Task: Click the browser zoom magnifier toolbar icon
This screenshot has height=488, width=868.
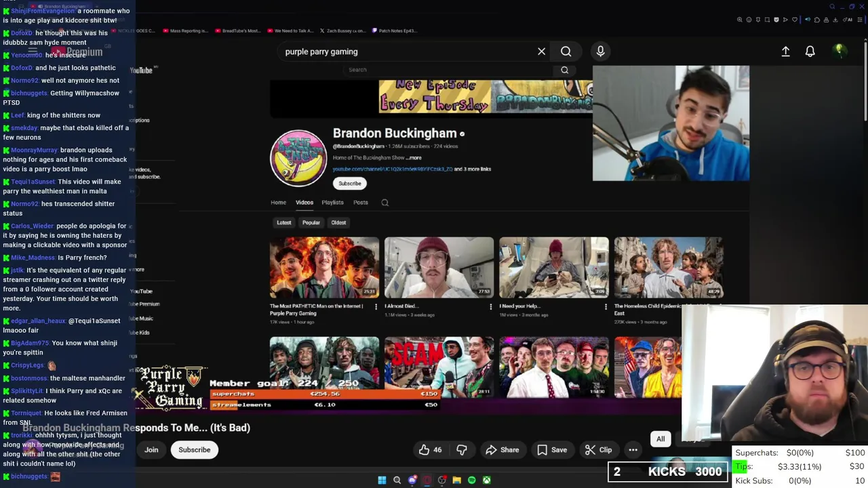Action: pos(740,20)
